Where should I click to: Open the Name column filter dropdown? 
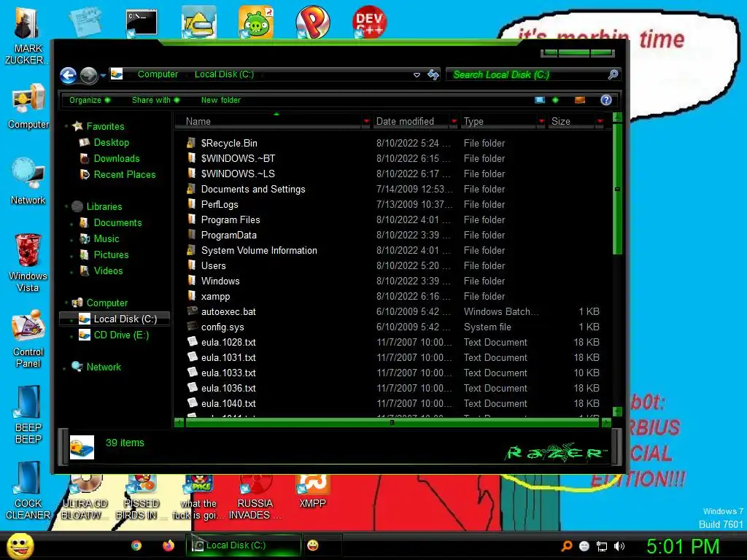click(366, 122)
